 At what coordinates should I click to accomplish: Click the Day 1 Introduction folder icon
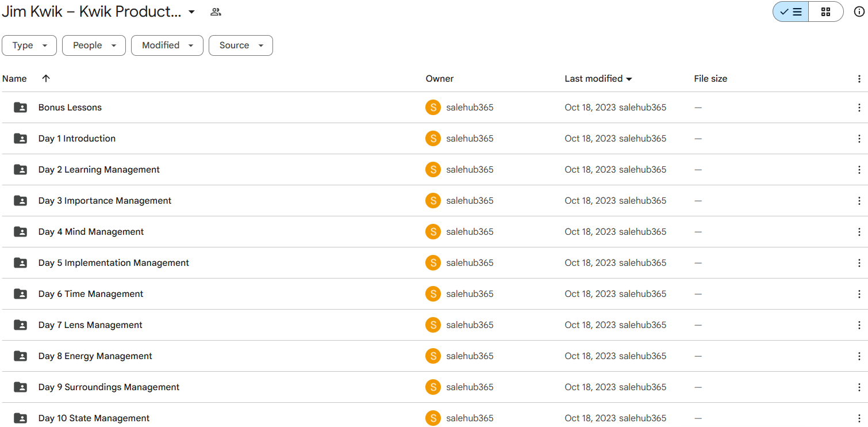point(20,139)
